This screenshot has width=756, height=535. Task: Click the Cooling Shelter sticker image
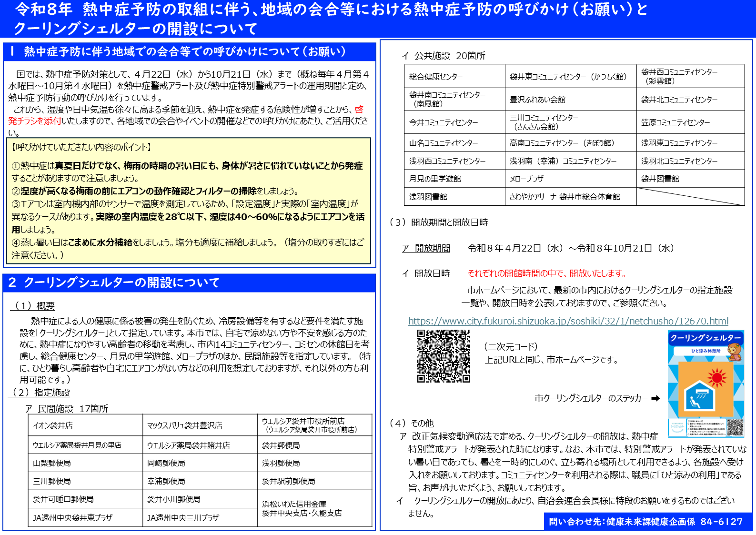click(x=706, y=384)
